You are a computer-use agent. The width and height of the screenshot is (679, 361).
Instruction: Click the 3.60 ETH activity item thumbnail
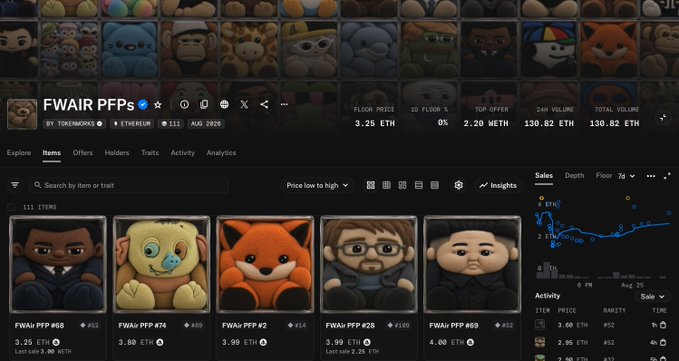pyautogui.click(x=540, y=325)
